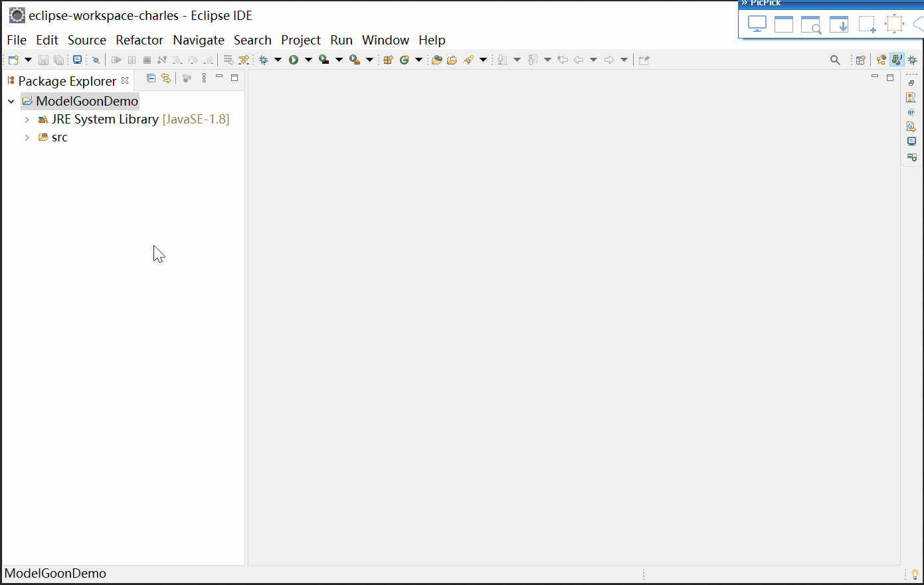Click the green Run button
Image resolution: width=924 pixels, height=585 pixels.
294,60
